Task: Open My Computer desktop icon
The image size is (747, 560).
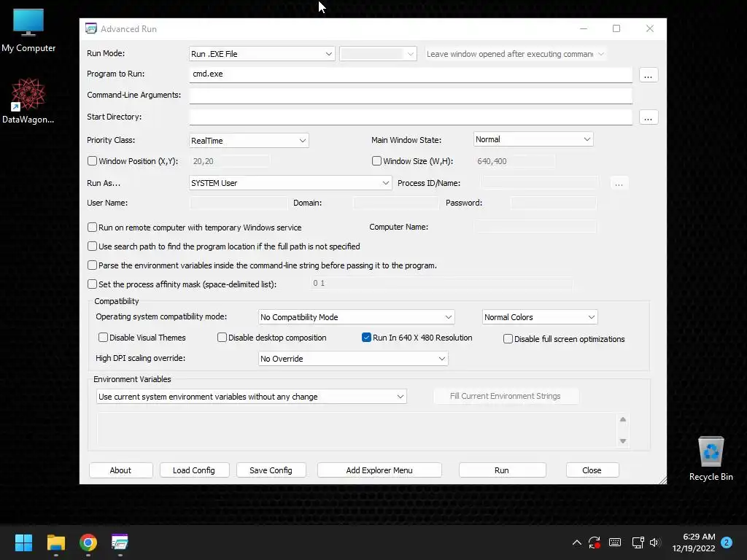Action: [x=28, y=31]
